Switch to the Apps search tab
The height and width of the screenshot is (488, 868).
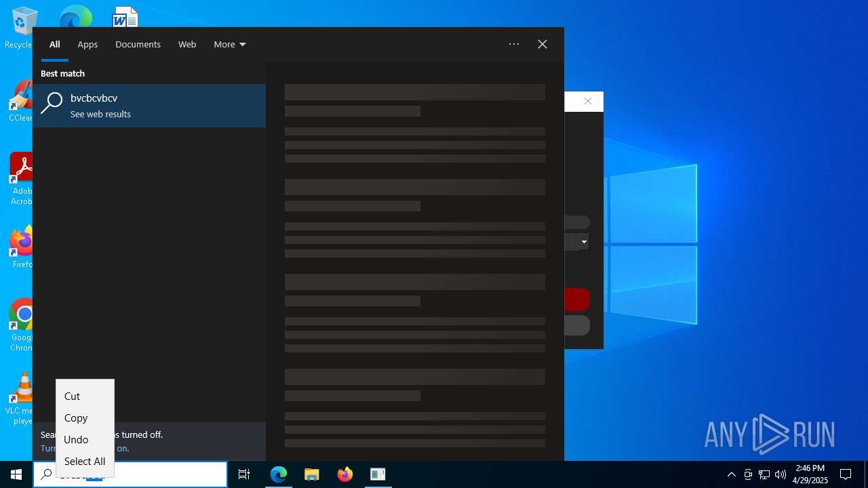coord(87,44)
